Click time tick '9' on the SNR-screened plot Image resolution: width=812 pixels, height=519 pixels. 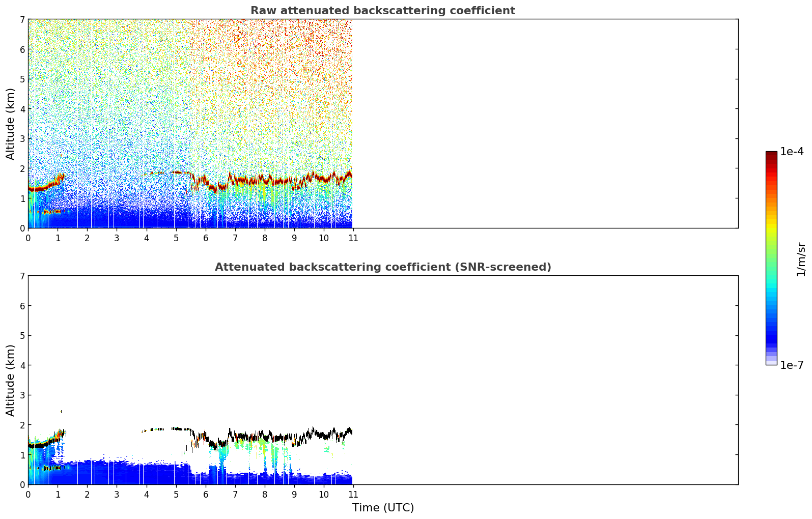click(294, 495)
